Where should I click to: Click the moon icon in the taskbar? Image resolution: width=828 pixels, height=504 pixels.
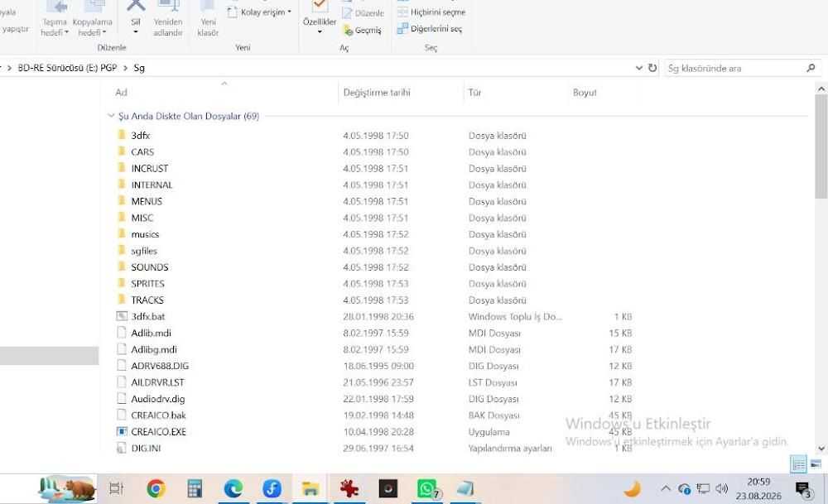pyautogui.click(x=632, y=489)
